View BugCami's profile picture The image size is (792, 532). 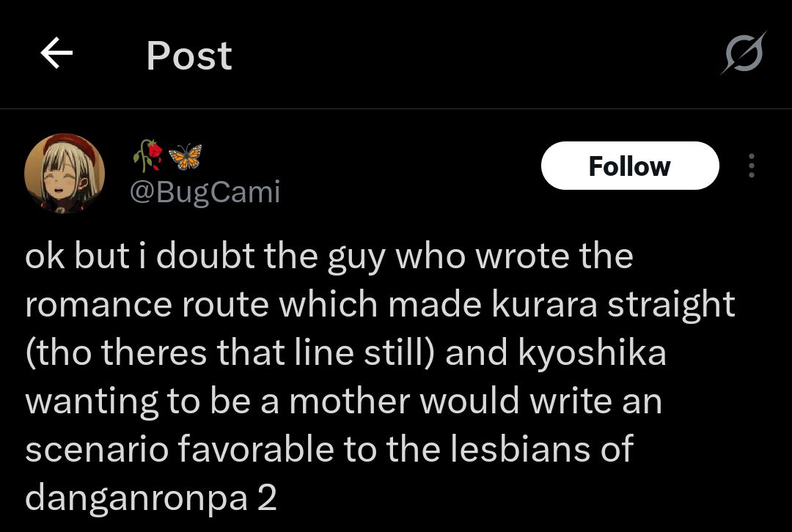65,173
